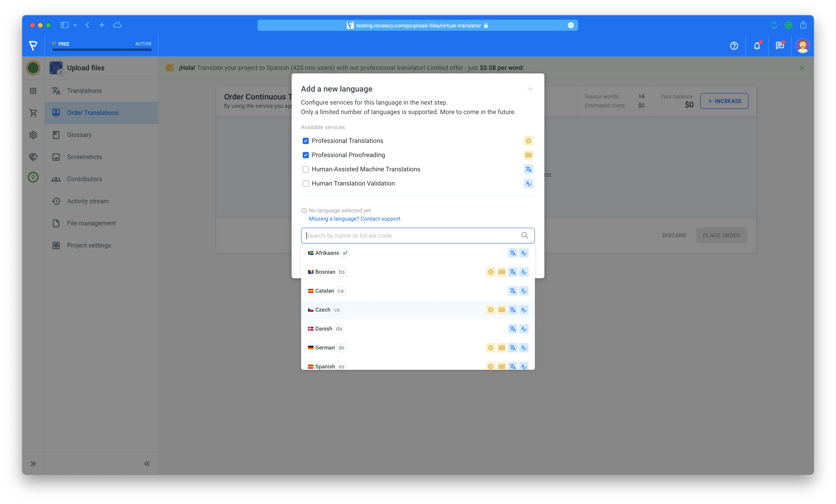Screen dimensions: 836x504
Task: Click the search magnifier in the language dialog
Action: tap(525, 235)
